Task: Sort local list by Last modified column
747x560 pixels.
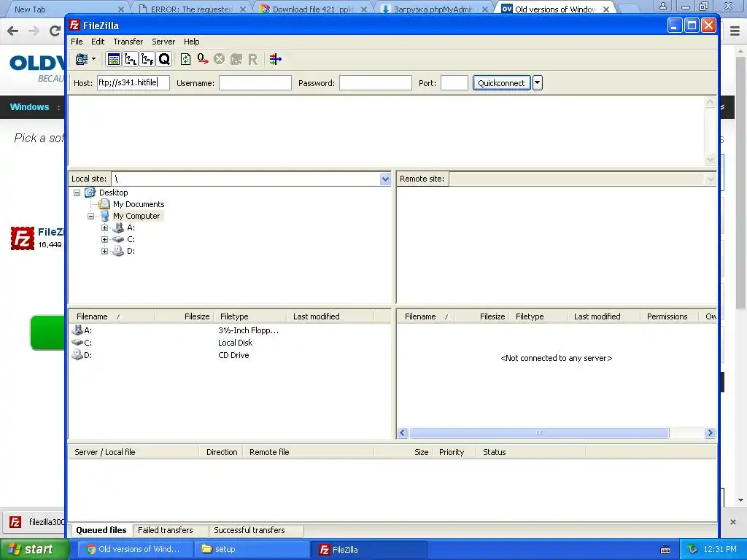Action: pyautogui.click(x=330, y=316)
